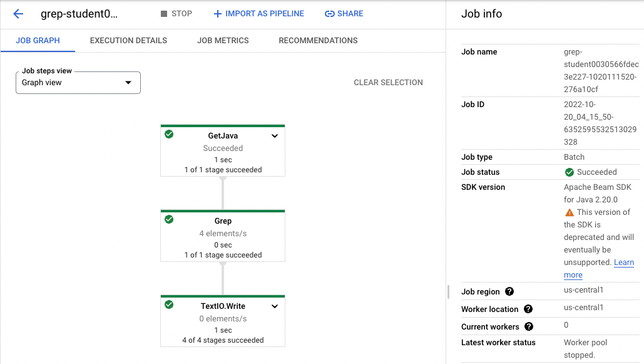Image resolution: width=644 pixels, height=364 pixels.
Task: Click the Worker location us-central1 value
Action: [583, 307]
